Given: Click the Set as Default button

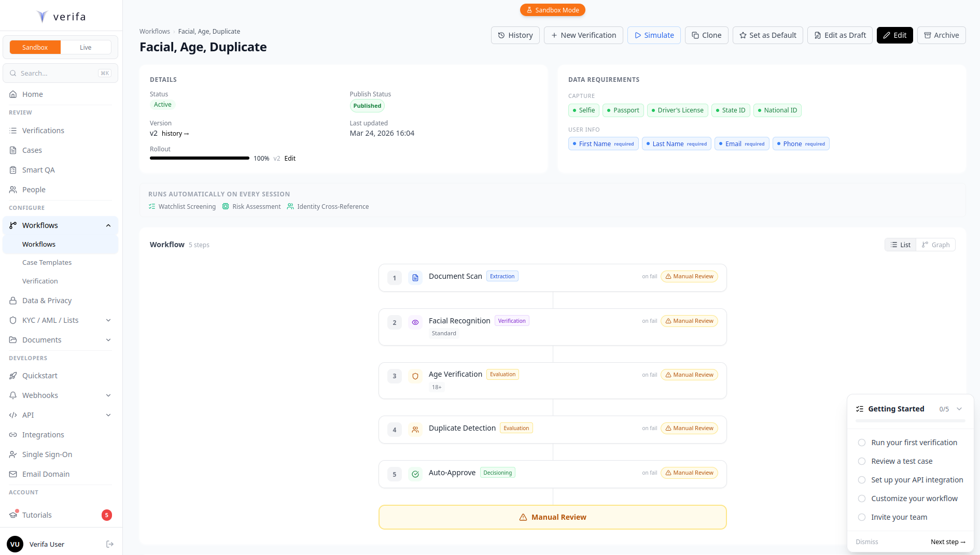Looking at the screenshot, I should [767, 35].
